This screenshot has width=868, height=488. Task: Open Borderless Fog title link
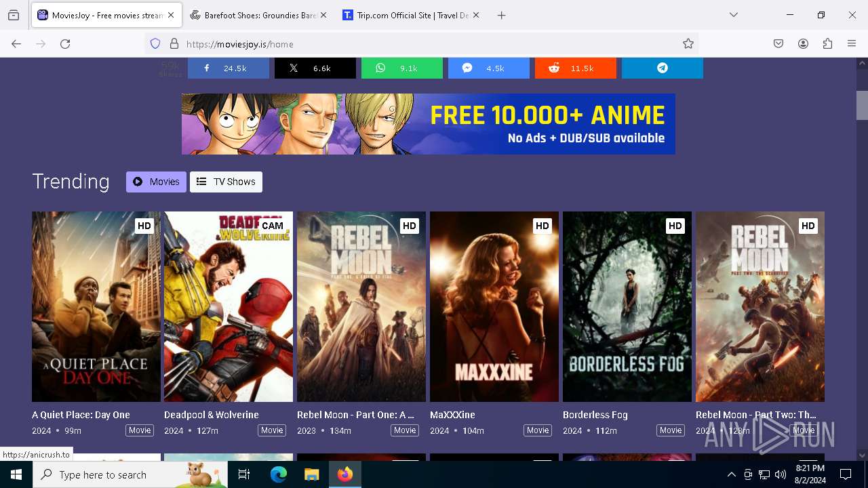click(x=595, y=415)
